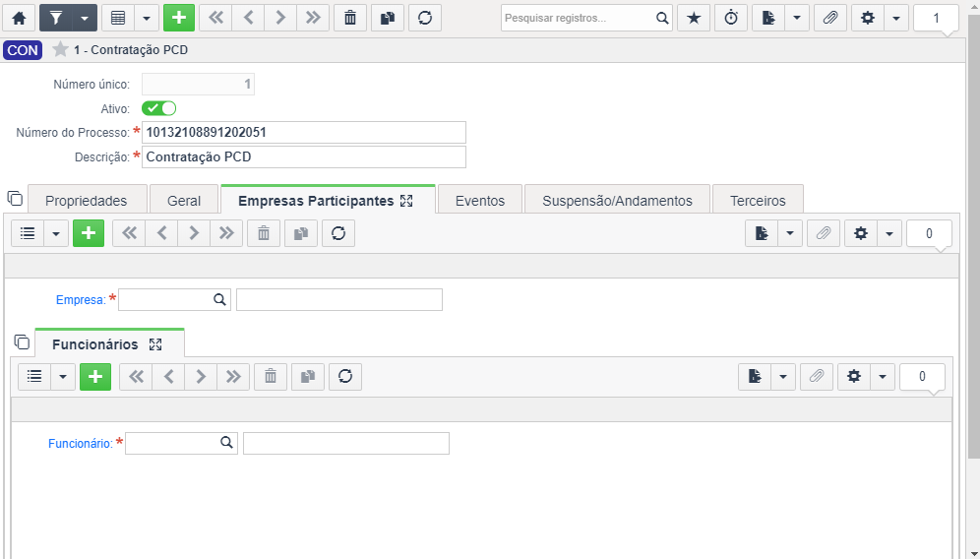Export Funcionários records

coord(755,376)
